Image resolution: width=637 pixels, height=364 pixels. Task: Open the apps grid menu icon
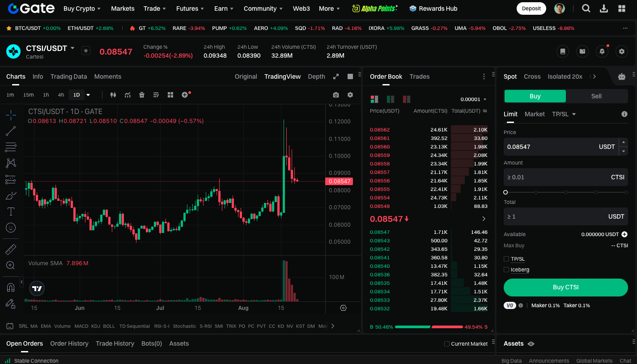622,8
